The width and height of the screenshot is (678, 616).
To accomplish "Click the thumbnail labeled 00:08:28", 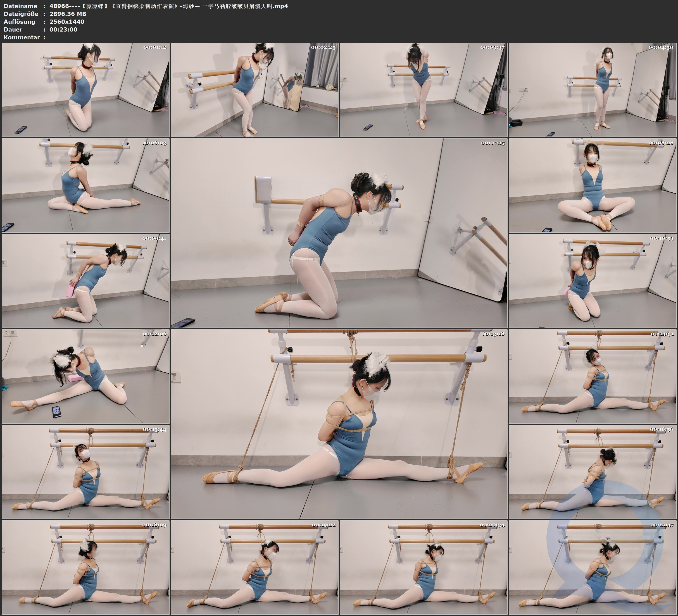I will tap(592, 185).
